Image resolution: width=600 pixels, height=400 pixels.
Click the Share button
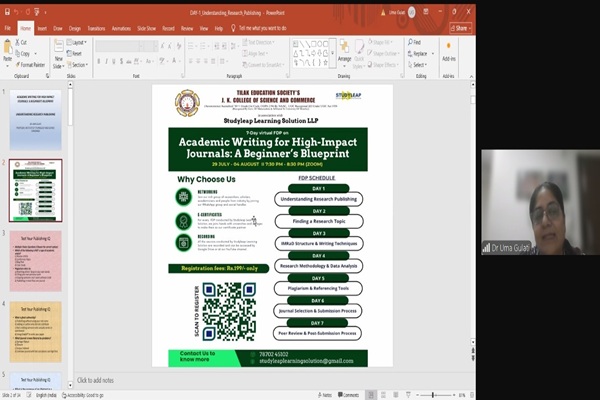[462, 29]
